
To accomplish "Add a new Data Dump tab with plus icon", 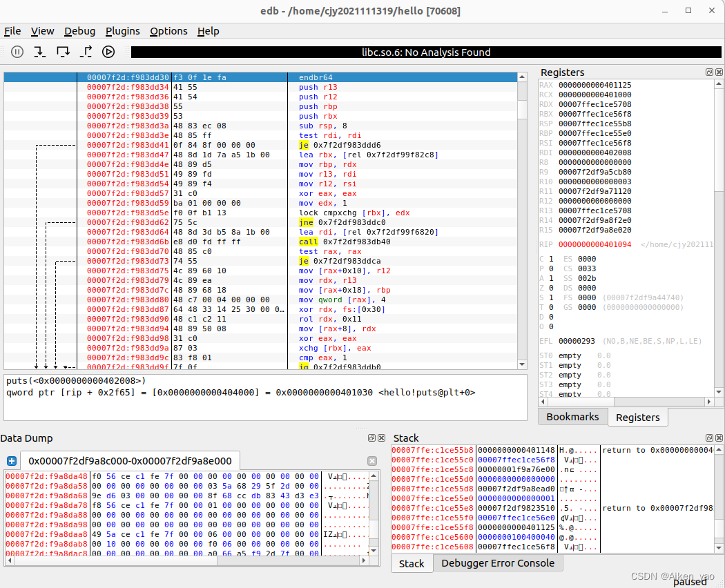I will click(x=12, y=461).
